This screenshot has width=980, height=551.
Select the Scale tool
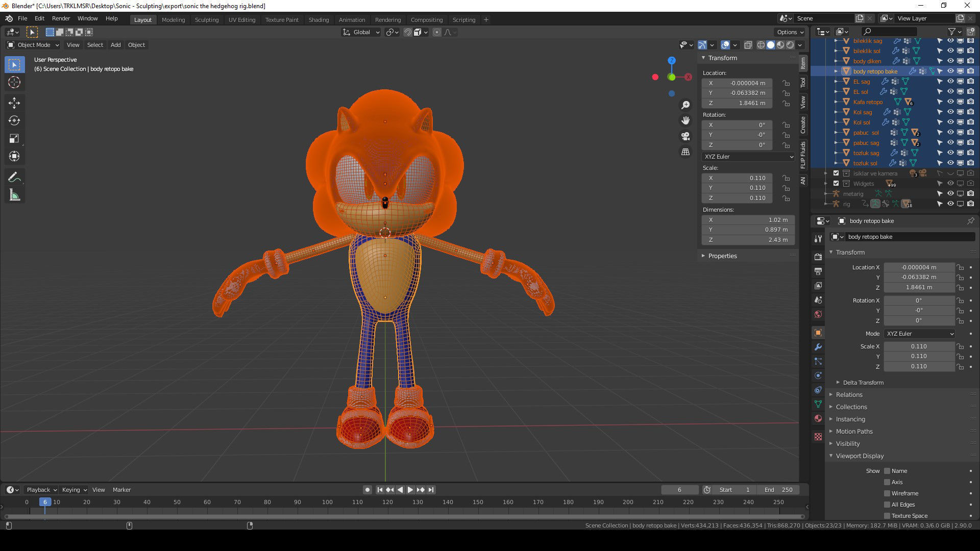pos(14,139)
